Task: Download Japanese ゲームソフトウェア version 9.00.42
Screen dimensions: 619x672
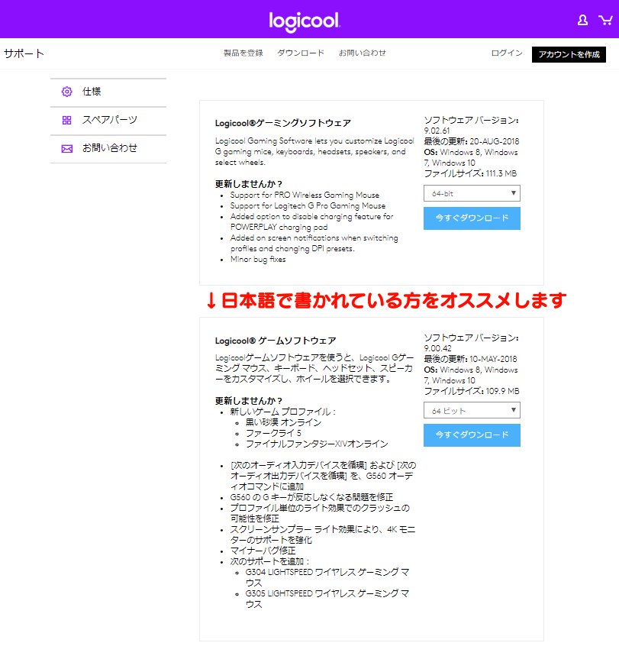Action: coord(472,435)
